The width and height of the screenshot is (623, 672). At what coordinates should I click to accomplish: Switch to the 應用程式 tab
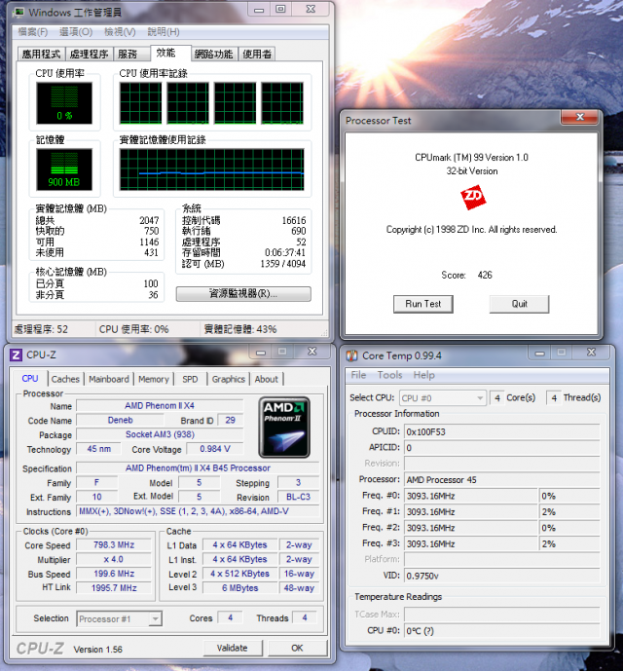41,54
